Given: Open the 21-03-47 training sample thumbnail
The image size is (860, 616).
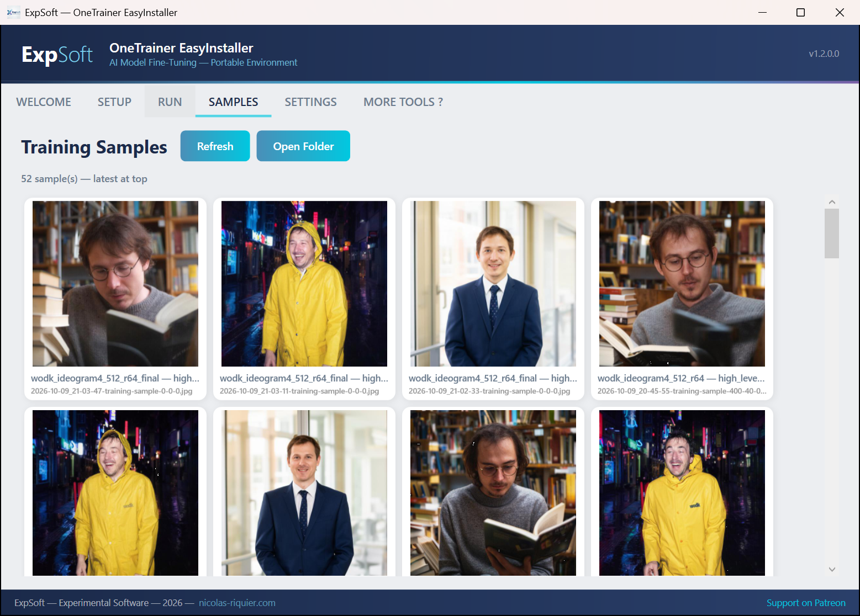Looking at the screenshot, I should [115, 284].
